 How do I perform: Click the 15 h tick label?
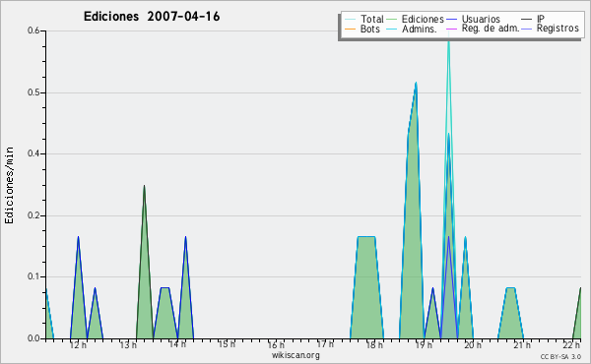click(227, 344)
